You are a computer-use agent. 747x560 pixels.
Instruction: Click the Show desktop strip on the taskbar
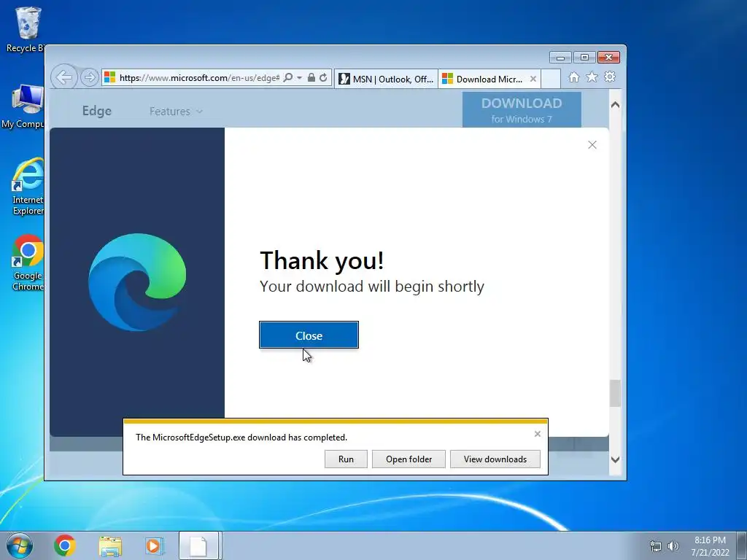742,545
